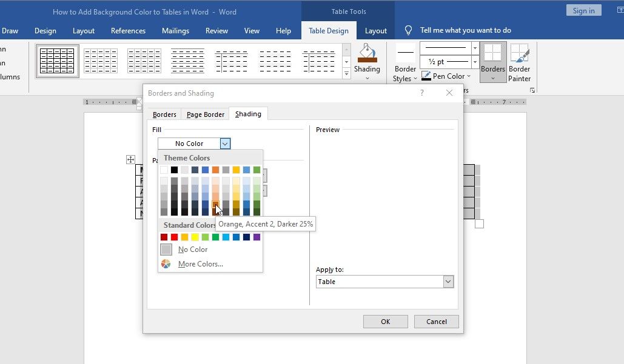Select the first table style thumbnail

pos(57,61)
